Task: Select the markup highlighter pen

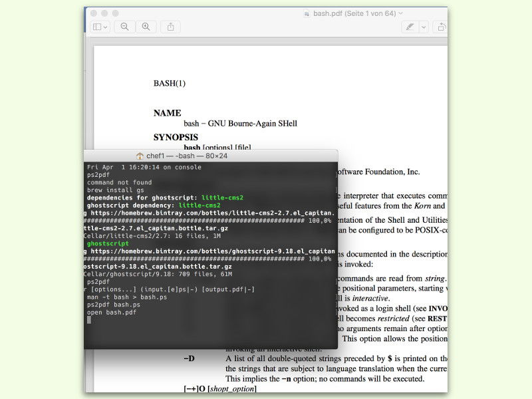Action: 410,27
